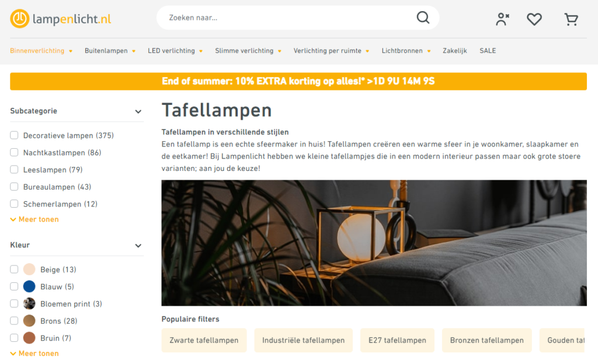Tick the Decoratieve lampen checkbox
Image resolution: width=598 pixels, height=364 pixels.
click(x=14, y=135)
